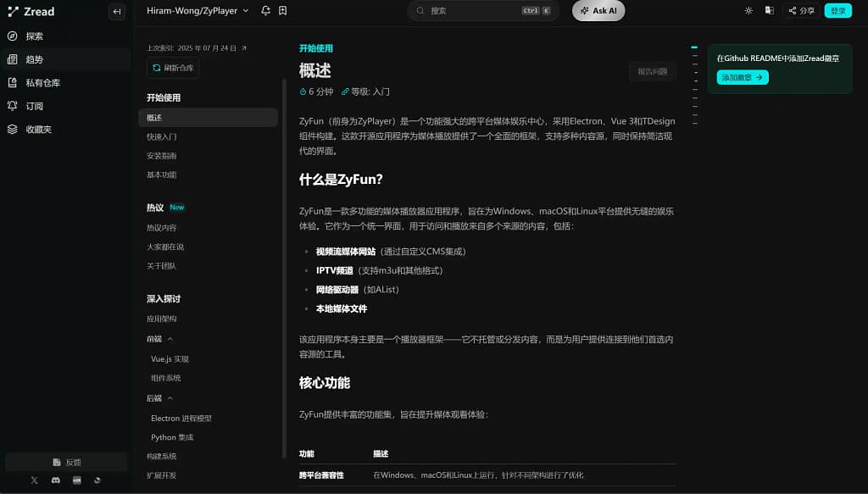Open the language translation icon
The height and width of the screenshot is (494, 868).
tap(769, 11)
